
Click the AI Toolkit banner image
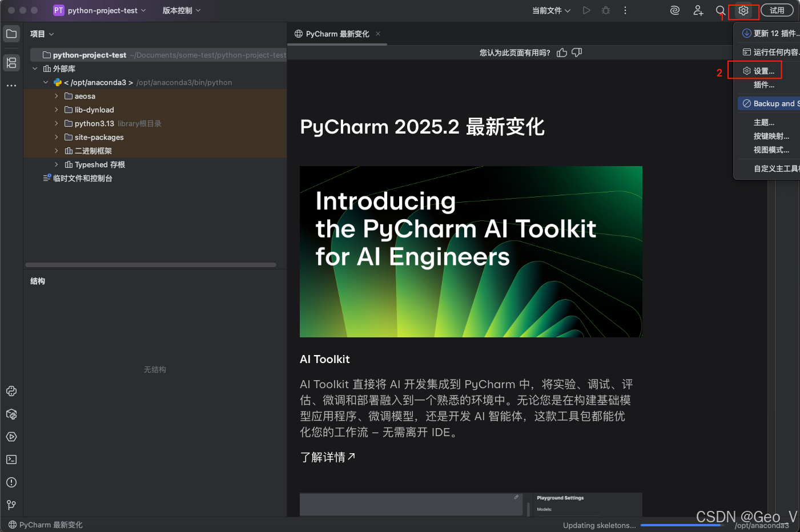coord(471,252)
